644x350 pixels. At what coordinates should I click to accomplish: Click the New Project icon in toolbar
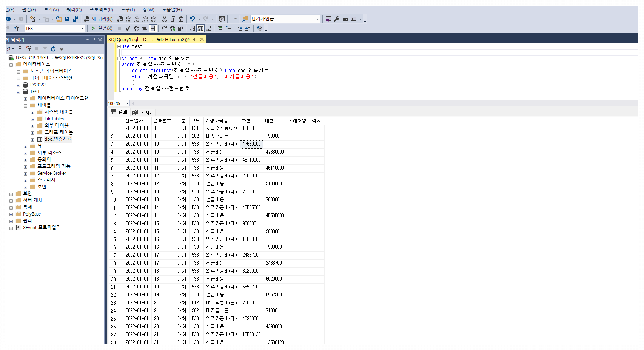33,19
